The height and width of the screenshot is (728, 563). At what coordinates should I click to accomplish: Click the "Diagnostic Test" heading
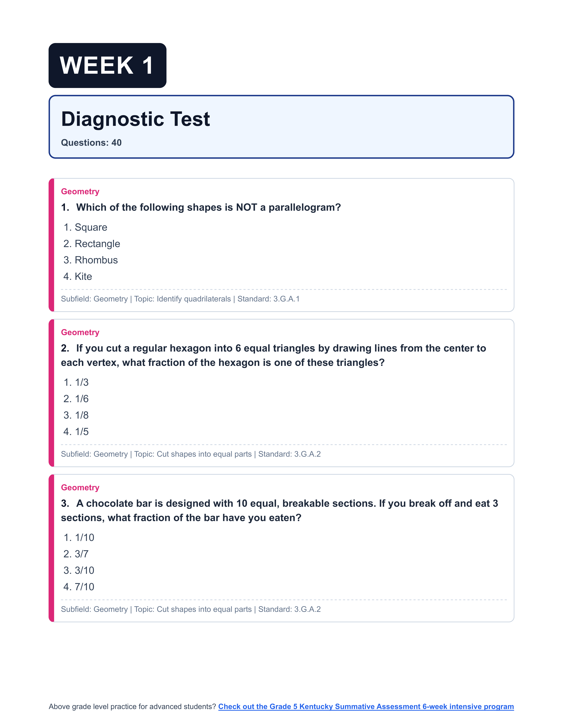click(135, 119)
